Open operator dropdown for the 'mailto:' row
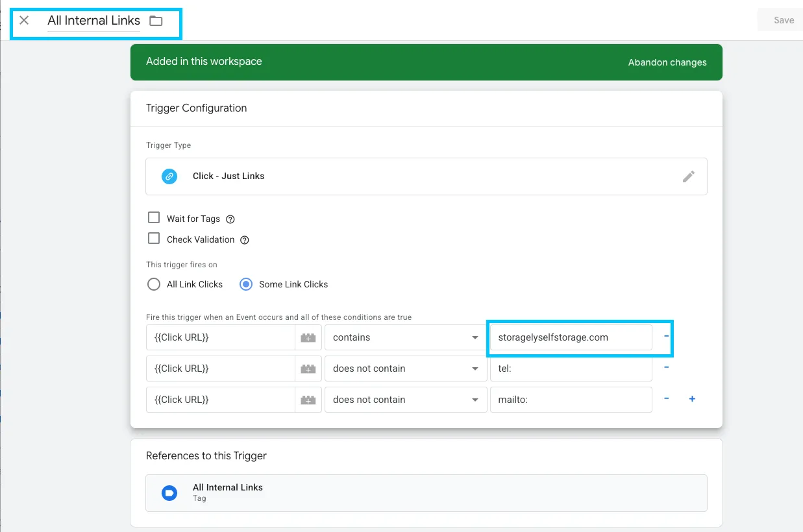 tap(406, 400)
